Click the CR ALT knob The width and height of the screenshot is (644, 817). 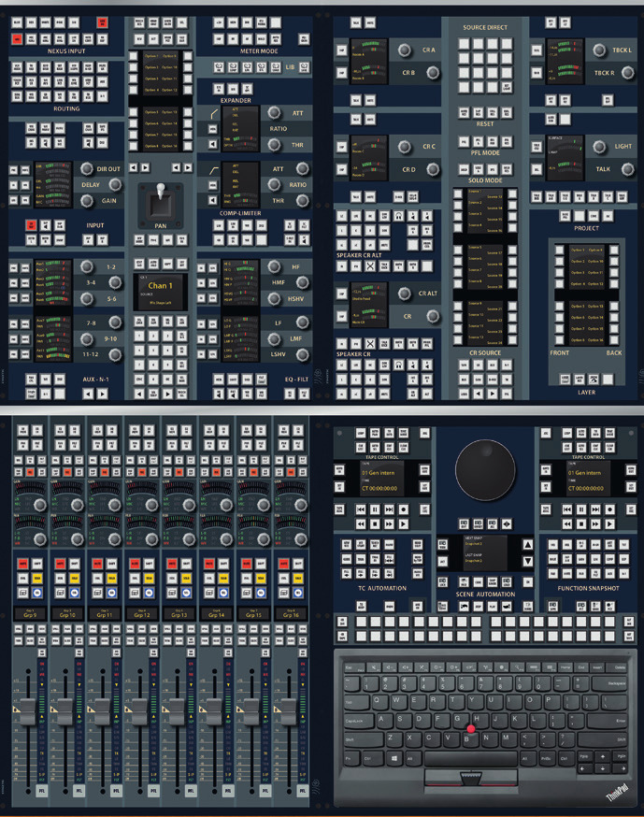[x=405, y=294]
